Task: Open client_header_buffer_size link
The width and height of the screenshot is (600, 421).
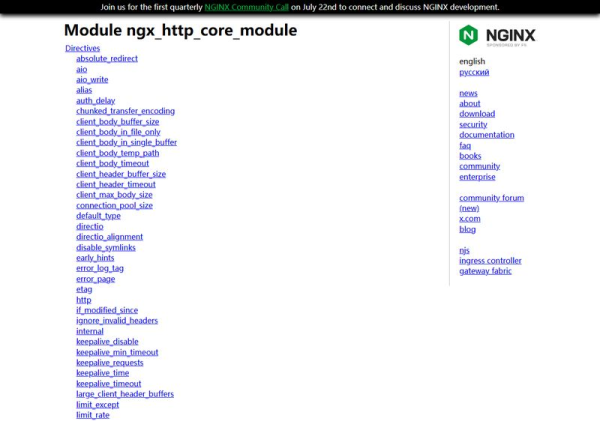Action: point(121,174)
